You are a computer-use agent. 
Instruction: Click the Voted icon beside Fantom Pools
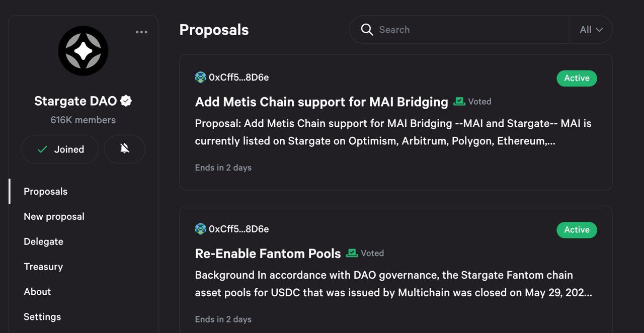tap(352, 253)
